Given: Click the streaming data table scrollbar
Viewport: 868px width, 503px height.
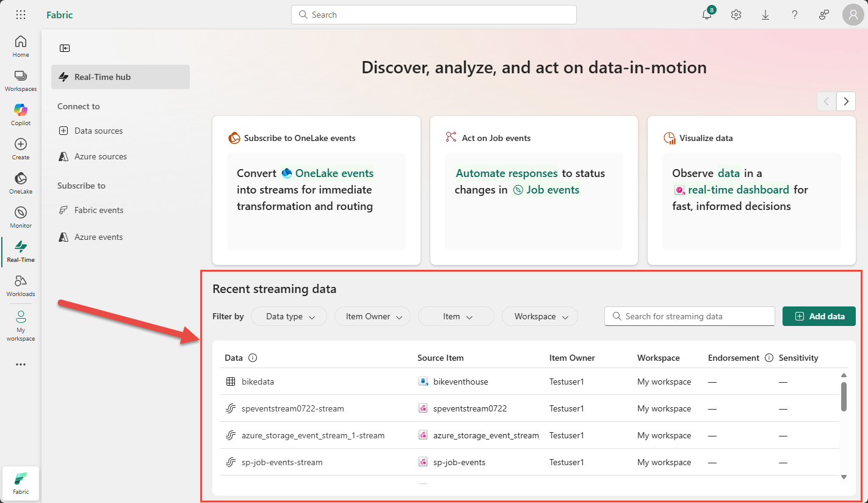Looking at the screenshot, I should (844, 397).
